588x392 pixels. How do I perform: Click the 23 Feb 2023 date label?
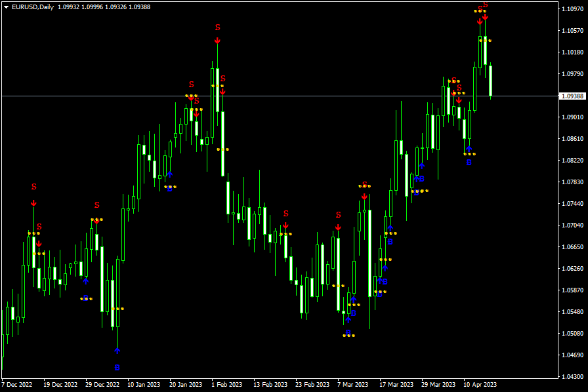(312, 385)
